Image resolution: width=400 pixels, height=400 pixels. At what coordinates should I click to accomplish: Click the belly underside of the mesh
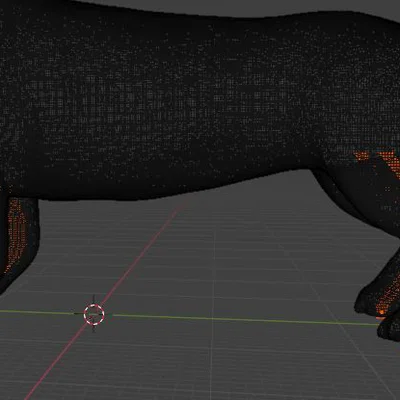click(x=167, y=193)
